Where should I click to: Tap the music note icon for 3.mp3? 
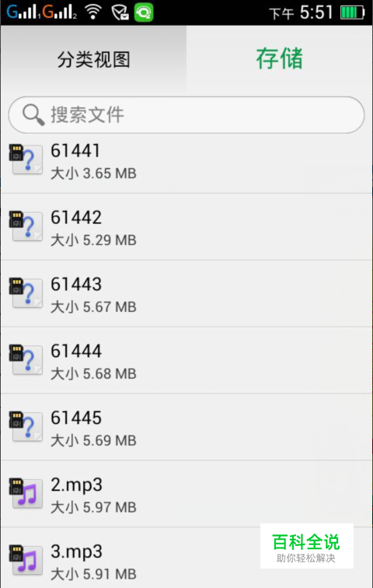click(26, 559)
